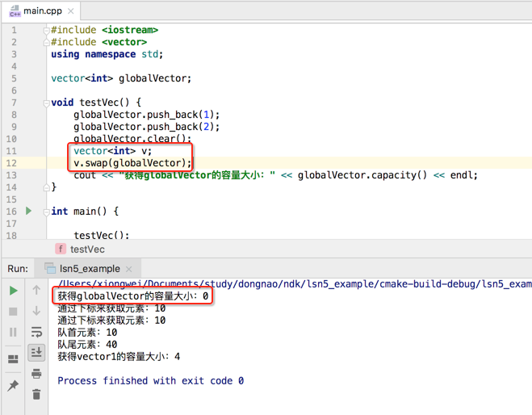Click the Print icon in Run panel
Screen dimensions: 532x415
[36, 373]
